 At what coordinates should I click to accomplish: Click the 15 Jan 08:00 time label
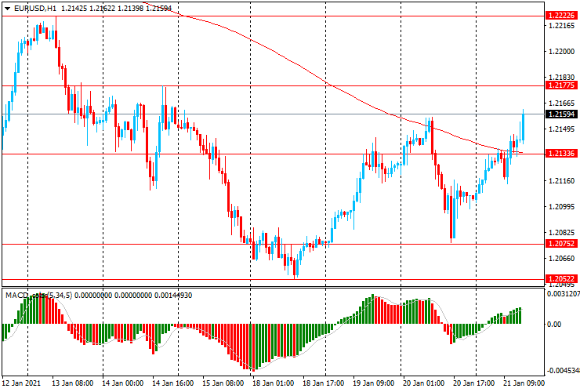pyautogui.click(x=223, y=383)
